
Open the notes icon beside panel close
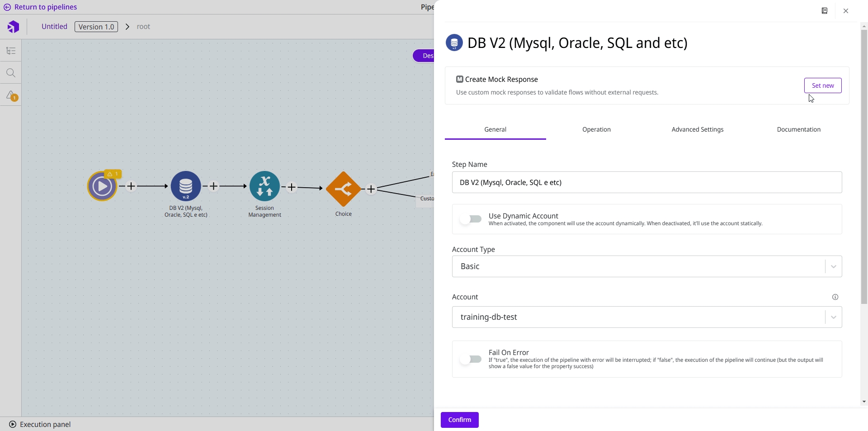(824, 11)
